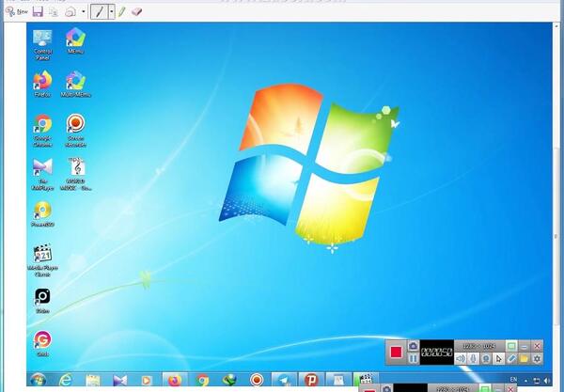Expand the Send Snip dropdown arrow
This screenshot has height=392, width=564.
tap(84, 12)
